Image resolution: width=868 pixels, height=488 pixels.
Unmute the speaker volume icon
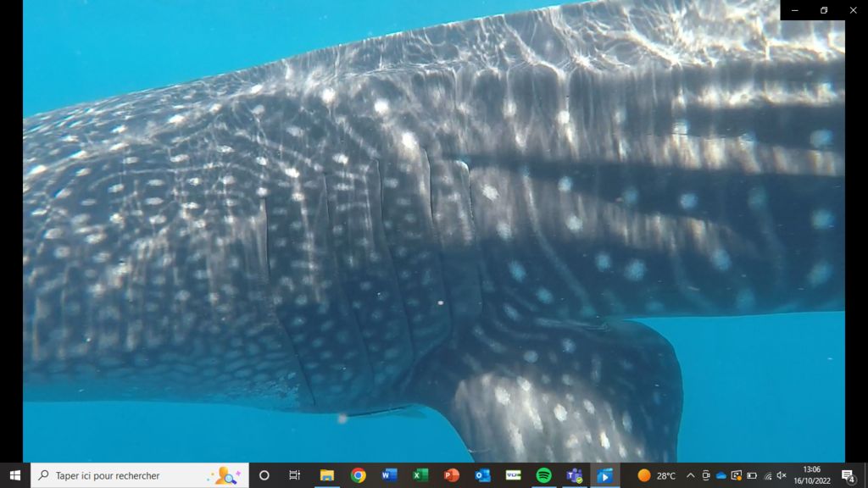782,475
